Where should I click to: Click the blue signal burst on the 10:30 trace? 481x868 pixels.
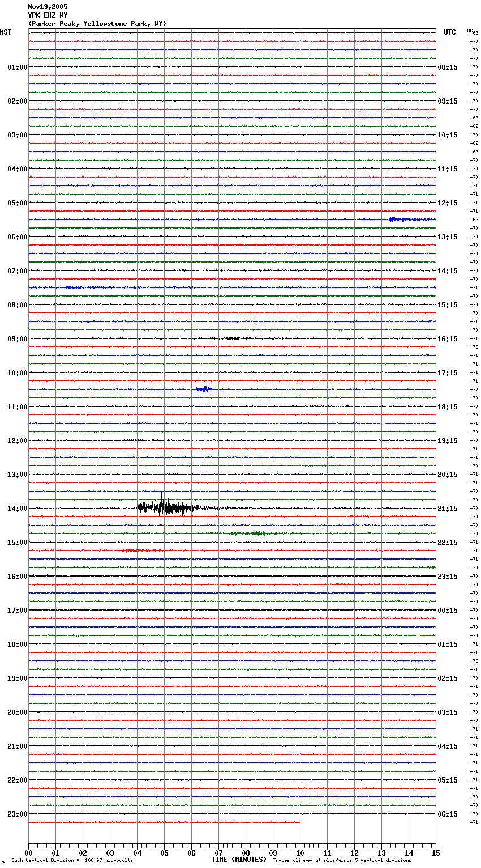coord(204,389)
